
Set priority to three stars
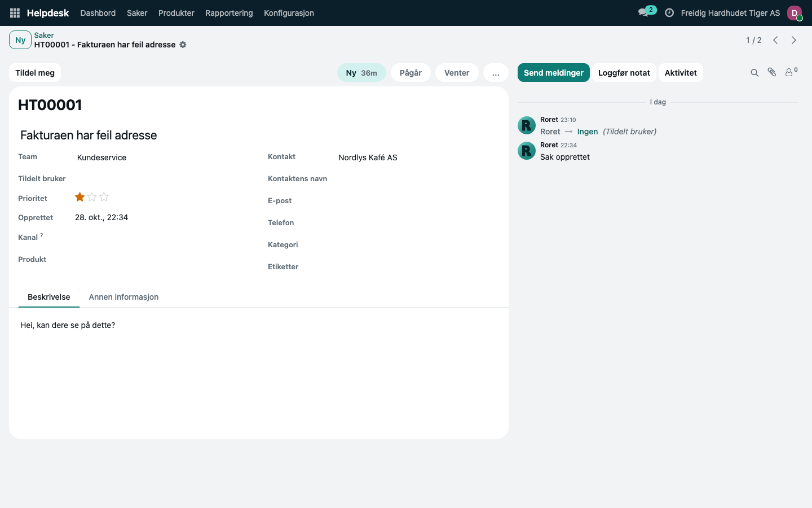coord(104,197)
